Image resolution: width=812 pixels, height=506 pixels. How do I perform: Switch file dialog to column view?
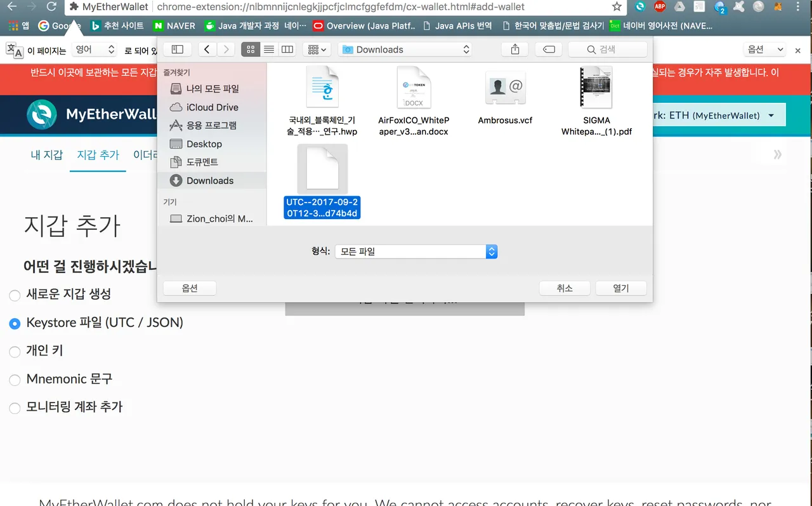point(287,50)
